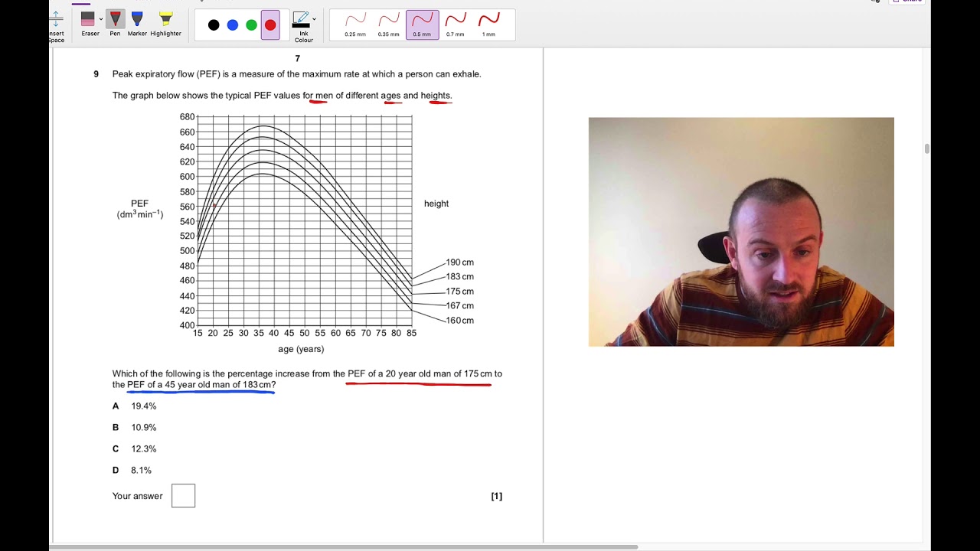Set pen thickness to 0.7 mm
Viewport: 980px width, 551px height.
455,24
